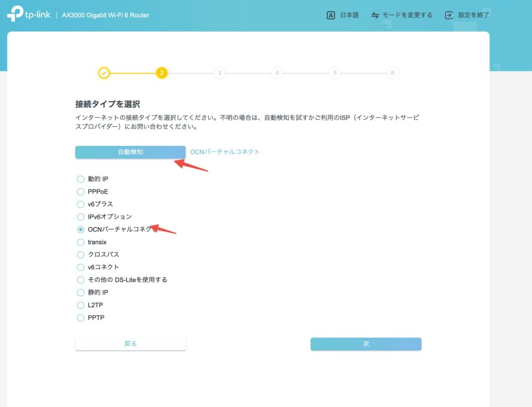Click the step 6 indicator circle
This screenshot has width=532, height=407.
click(392, 73)
